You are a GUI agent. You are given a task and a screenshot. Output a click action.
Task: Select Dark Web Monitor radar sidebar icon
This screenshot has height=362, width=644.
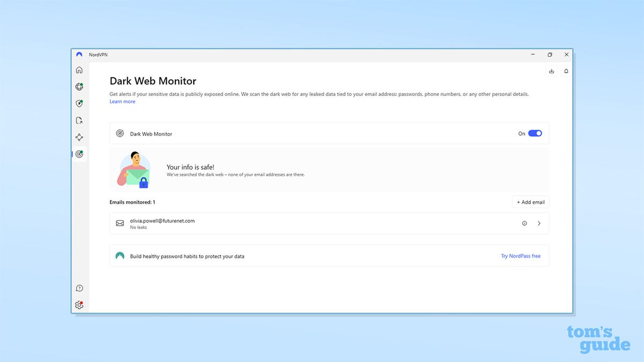pos(79,154)
